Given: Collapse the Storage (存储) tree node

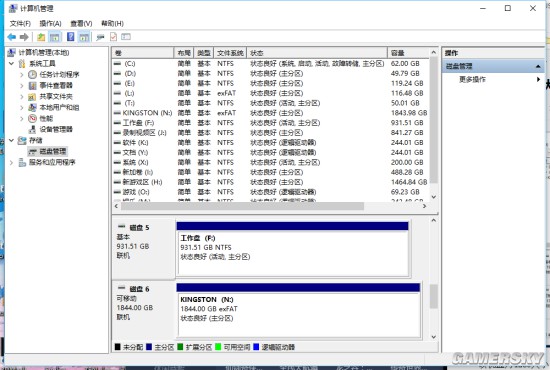Looking at the screenshot, I should (x=11, y=140).
